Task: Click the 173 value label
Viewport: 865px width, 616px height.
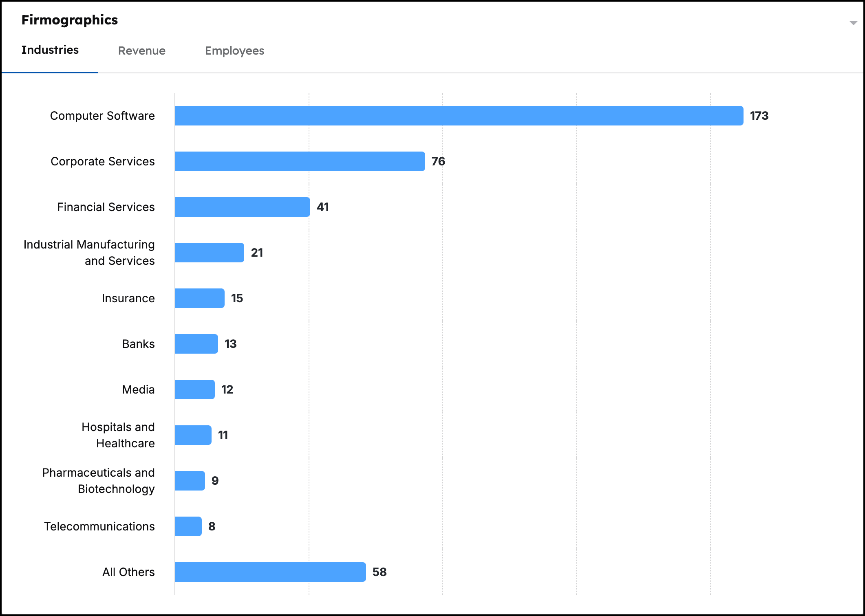Action: 759,116
